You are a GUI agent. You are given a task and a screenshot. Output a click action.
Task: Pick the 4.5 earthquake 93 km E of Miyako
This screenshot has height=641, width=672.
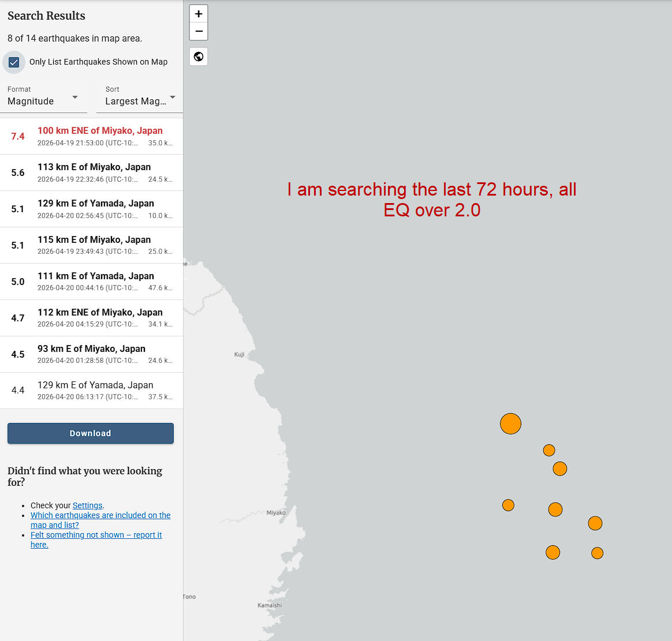91,354
